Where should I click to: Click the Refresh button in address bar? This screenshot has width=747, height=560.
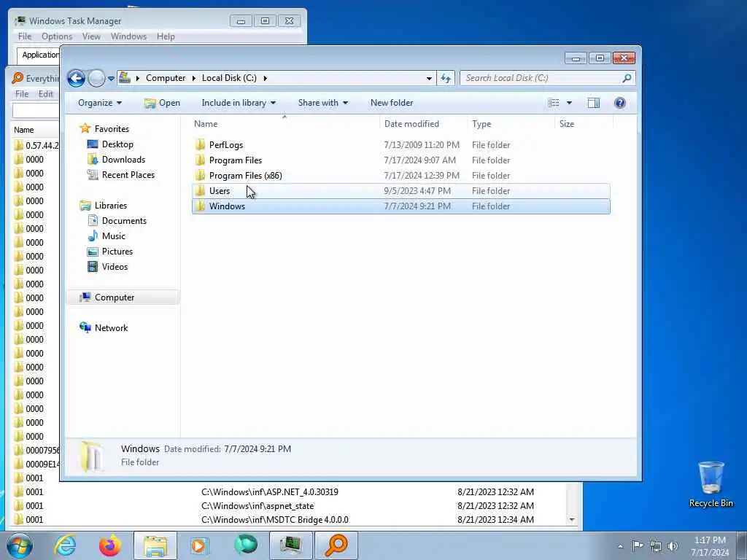tap(446, 79)
